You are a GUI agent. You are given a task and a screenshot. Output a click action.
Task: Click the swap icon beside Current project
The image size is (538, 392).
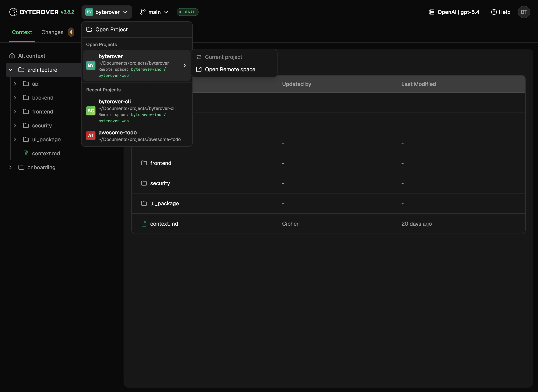point(199,57)
